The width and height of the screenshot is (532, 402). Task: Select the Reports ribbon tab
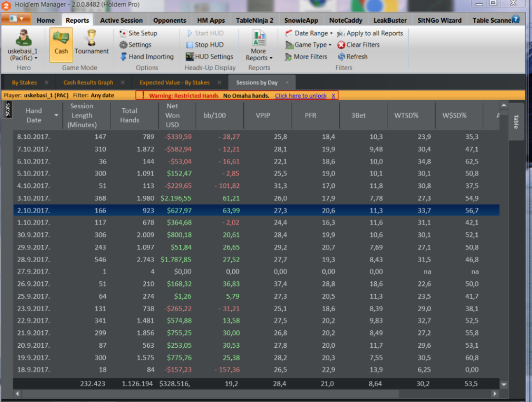tap(77, 20)
